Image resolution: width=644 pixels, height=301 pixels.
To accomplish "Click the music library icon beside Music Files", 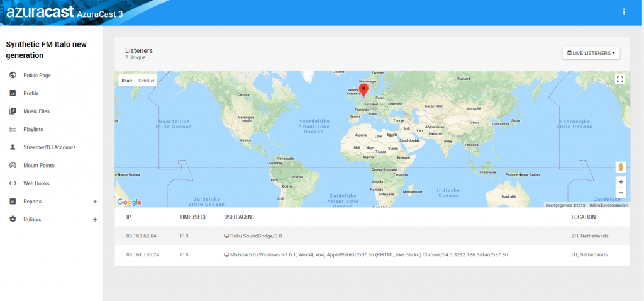I will pyautogui.click(x=13, y=111).
